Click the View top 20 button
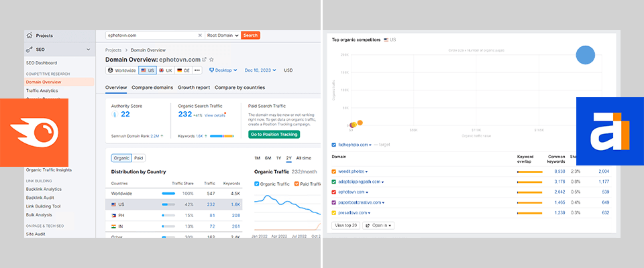Image resolution: width=644 pixels, height=268 pixels. point(346,225)
